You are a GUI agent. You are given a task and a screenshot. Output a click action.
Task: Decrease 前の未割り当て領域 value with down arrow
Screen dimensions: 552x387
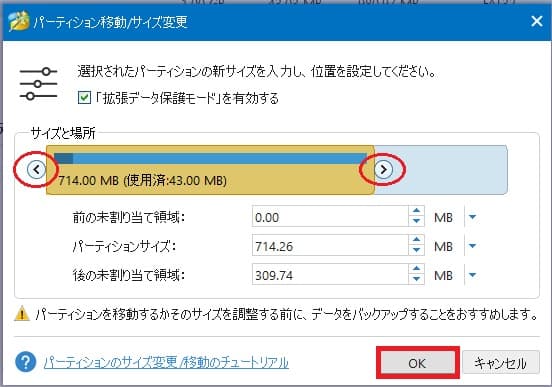coord(416,222)
